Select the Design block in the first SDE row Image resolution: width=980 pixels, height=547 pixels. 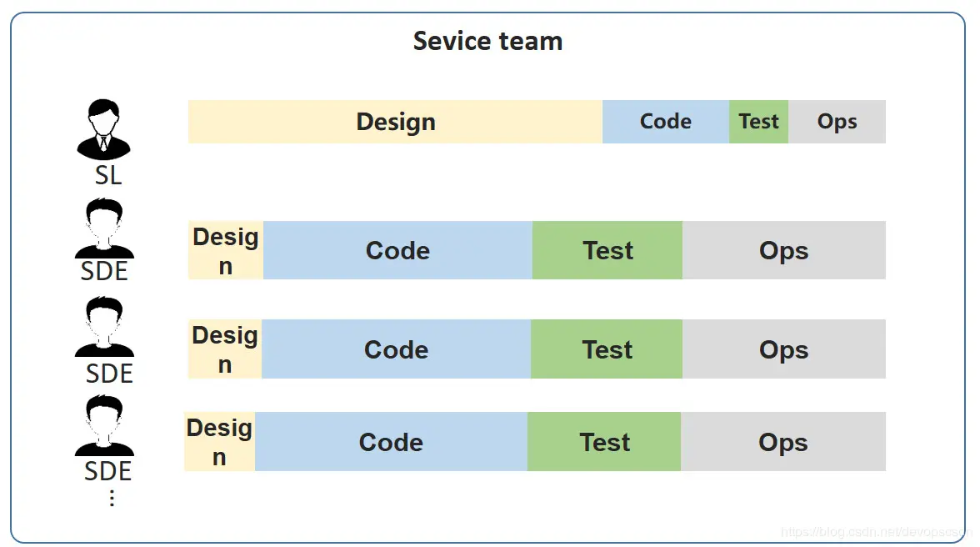pos(226,250)
